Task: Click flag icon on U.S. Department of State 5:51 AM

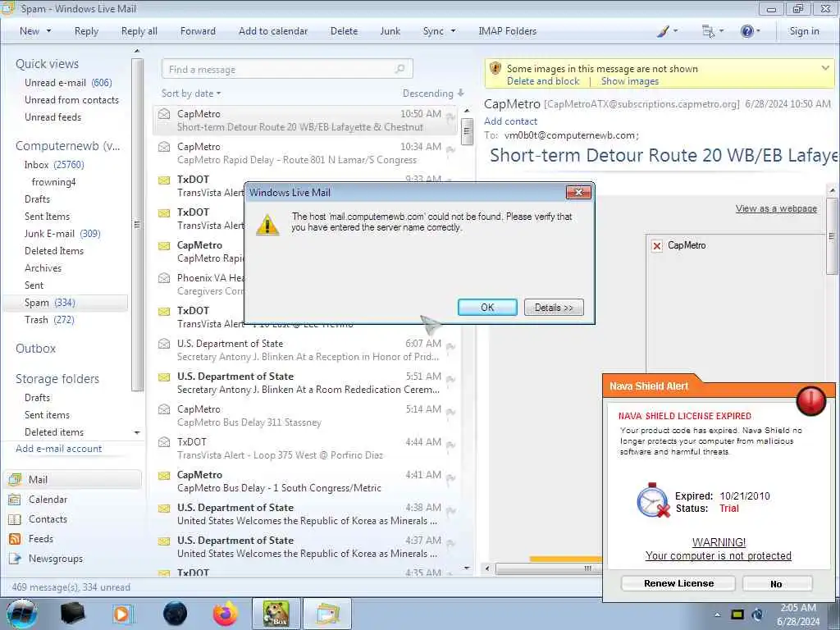Action: [450, 379]
